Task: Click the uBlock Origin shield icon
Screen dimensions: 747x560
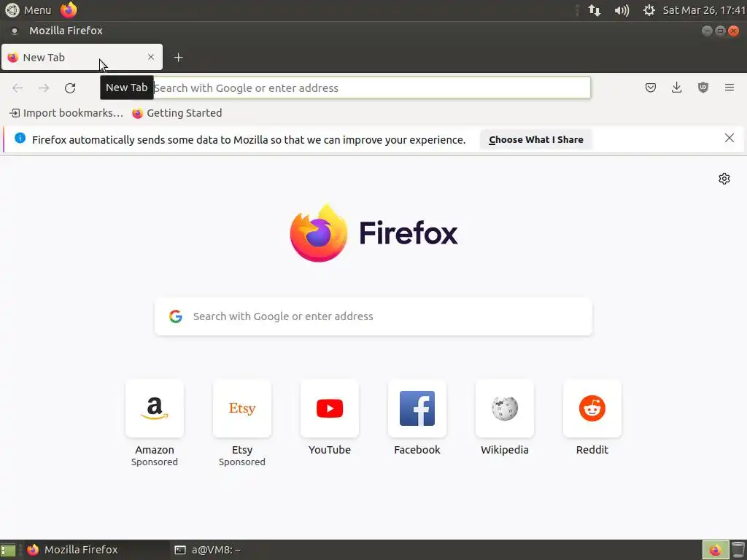Action: click(703, 87)
